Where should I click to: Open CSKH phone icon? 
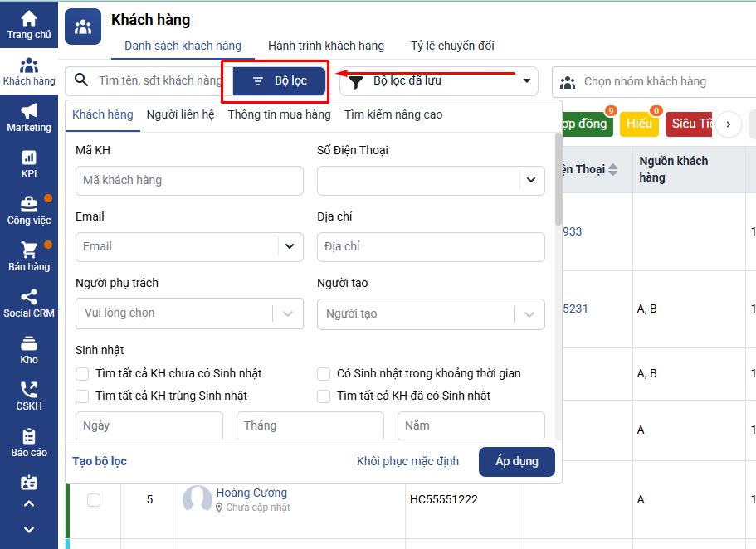click(x=29, y=390)
